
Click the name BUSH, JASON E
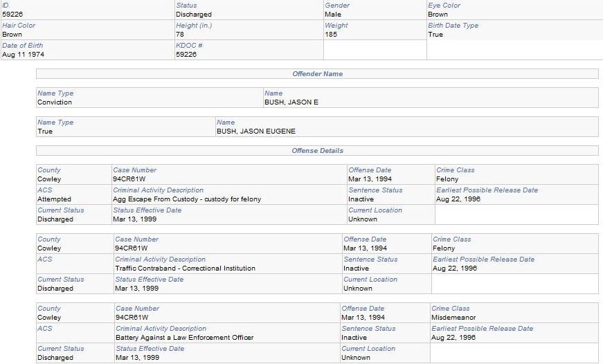291,102
